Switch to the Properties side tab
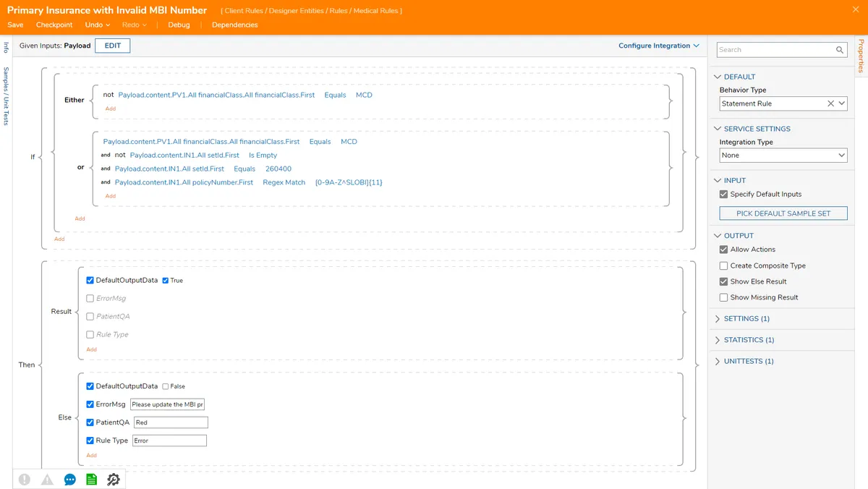The width and height of the screenshot is (868, 489). tap(861, 56)
